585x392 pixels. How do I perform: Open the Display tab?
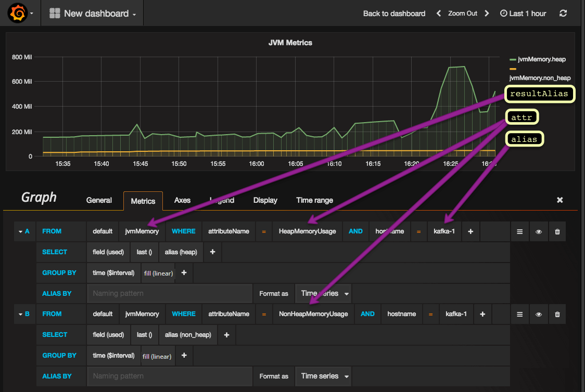(265, 201)
